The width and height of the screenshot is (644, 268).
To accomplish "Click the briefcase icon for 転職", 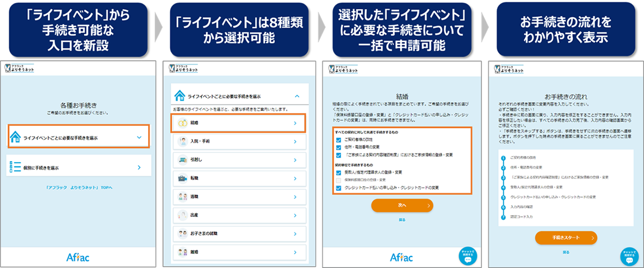I will click(x=182, y=179).
